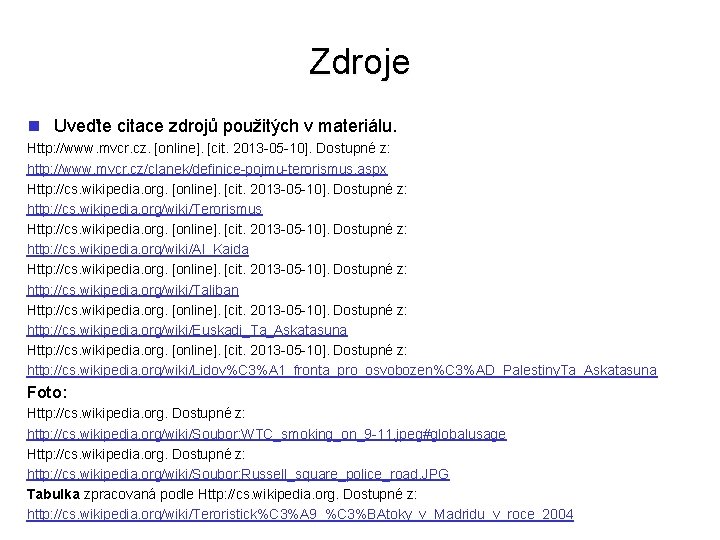
Task: Open the wikipedia Terorismus link
Action: point(145,209)
